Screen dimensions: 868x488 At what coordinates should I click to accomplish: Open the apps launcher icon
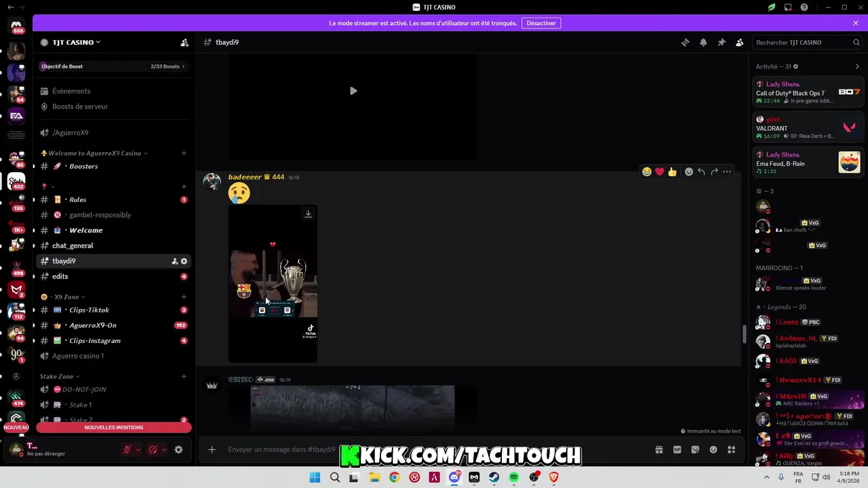[731, 449]
